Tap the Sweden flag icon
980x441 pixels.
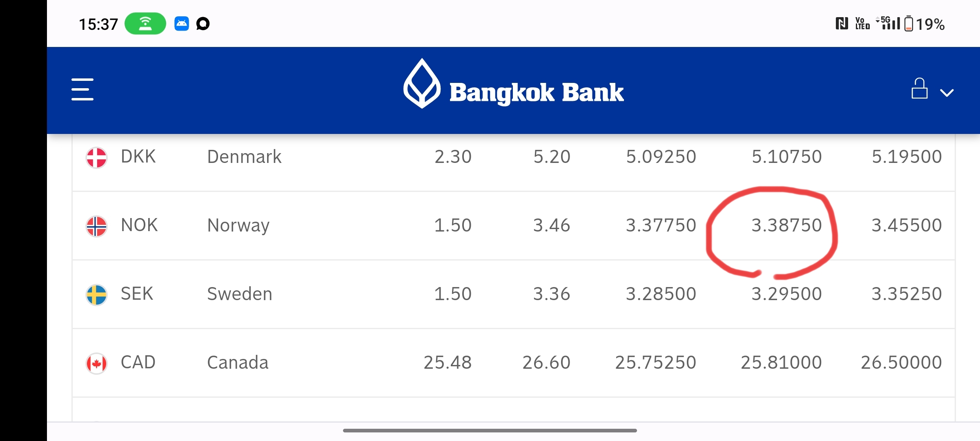[x=96, y=294]
